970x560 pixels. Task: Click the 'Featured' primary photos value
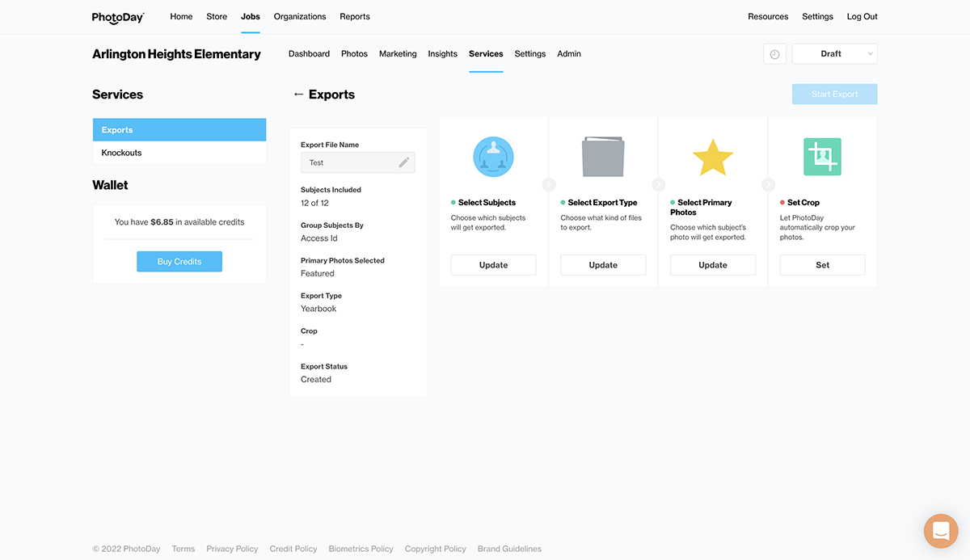coord(318,273)
